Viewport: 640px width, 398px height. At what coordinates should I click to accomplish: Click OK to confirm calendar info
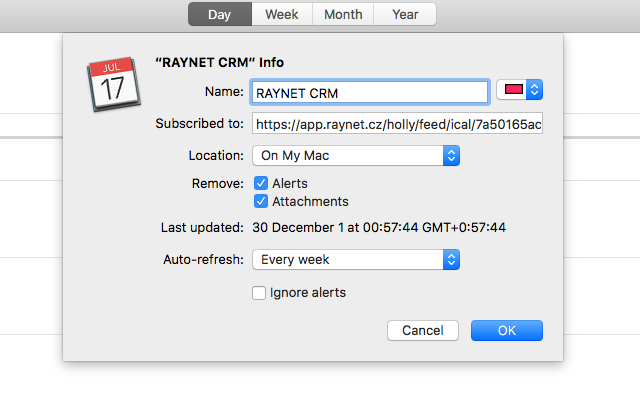[507, 330]
